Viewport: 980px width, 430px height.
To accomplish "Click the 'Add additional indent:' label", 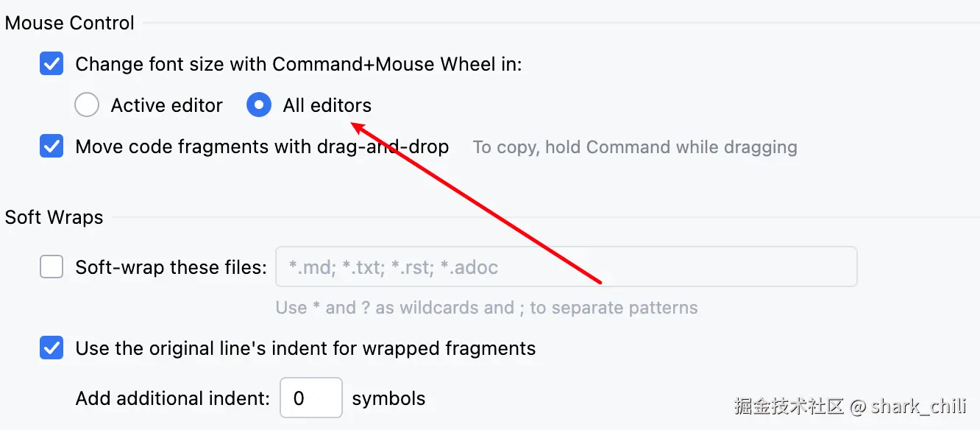I will pyautogui.click(x=173, y=398).
